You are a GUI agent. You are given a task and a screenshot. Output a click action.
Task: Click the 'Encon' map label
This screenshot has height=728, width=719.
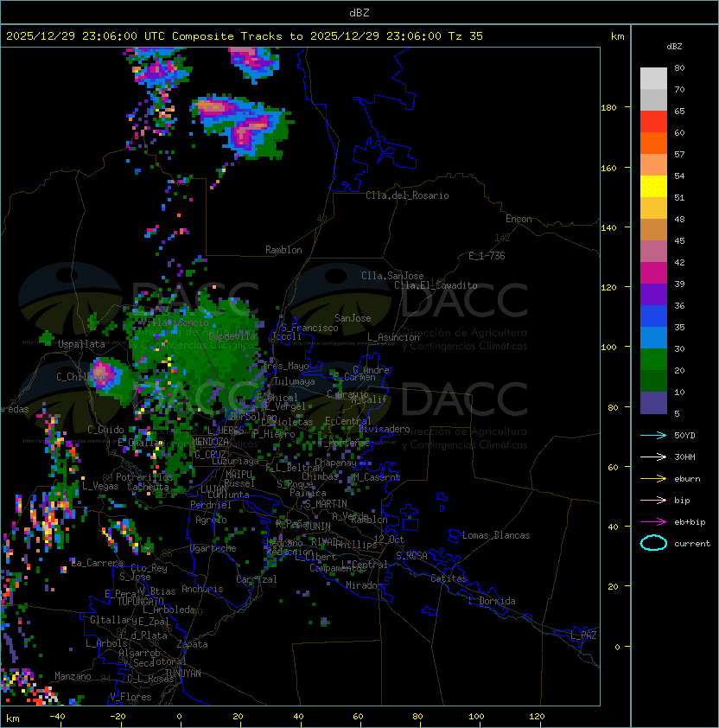(x=519, y=219)
